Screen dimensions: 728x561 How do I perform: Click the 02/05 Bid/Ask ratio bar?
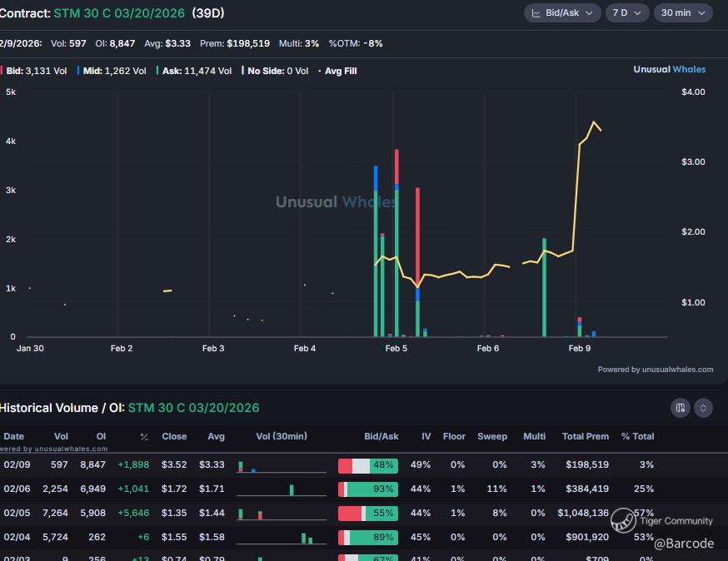[x=367, y=514]
